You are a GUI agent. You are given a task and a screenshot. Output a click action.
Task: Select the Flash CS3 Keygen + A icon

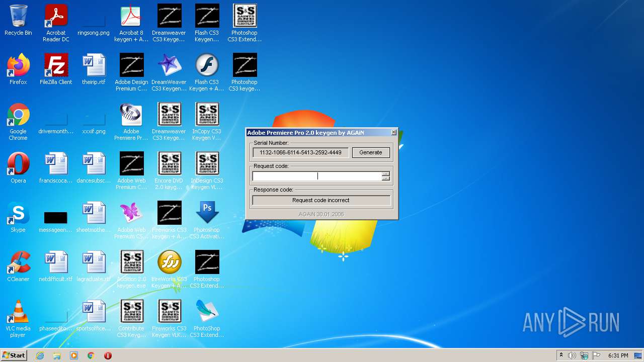207,72
